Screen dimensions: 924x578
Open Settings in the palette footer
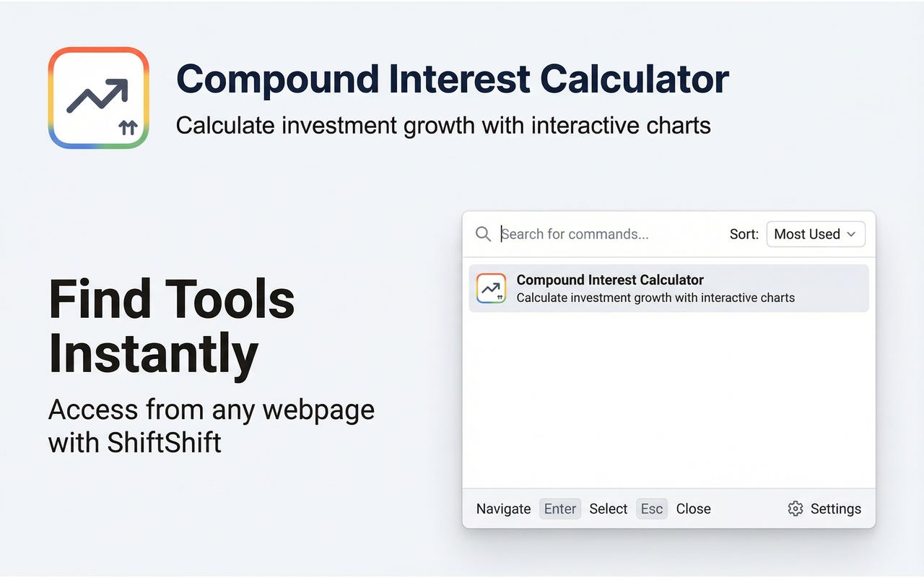pos(824,509)
